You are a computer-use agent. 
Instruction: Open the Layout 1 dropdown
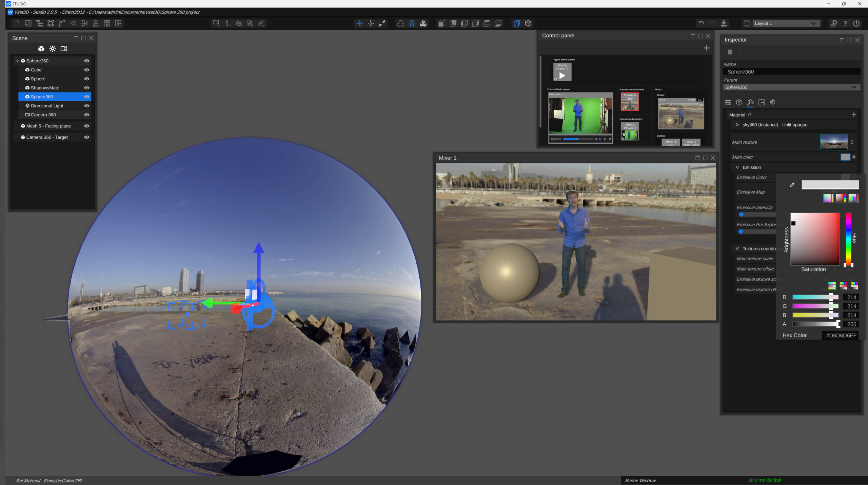click(x=784, y=23)
